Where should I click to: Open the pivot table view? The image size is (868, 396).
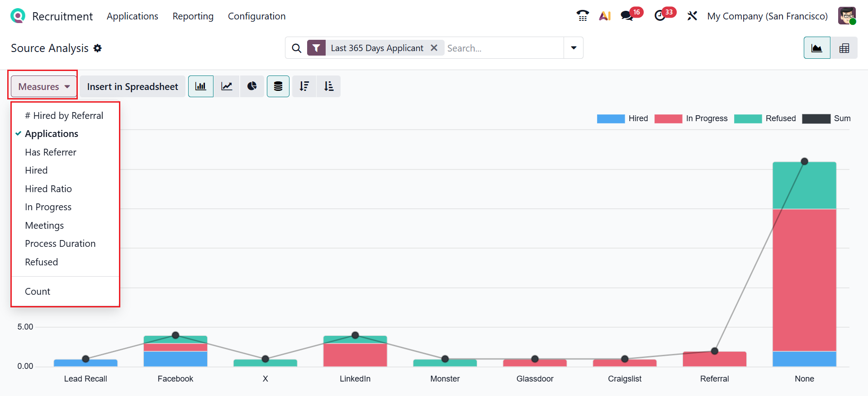[844, 48]
